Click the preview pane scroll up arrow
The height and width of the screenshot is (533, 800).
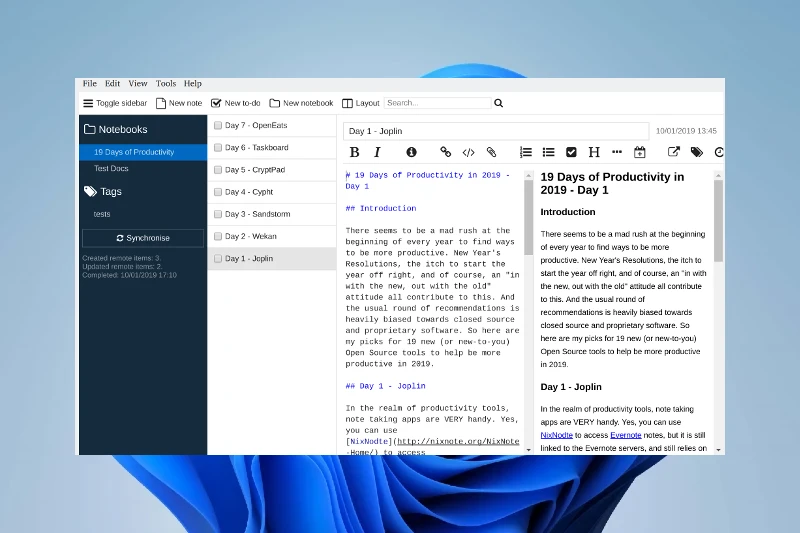(x=718, y=175)
